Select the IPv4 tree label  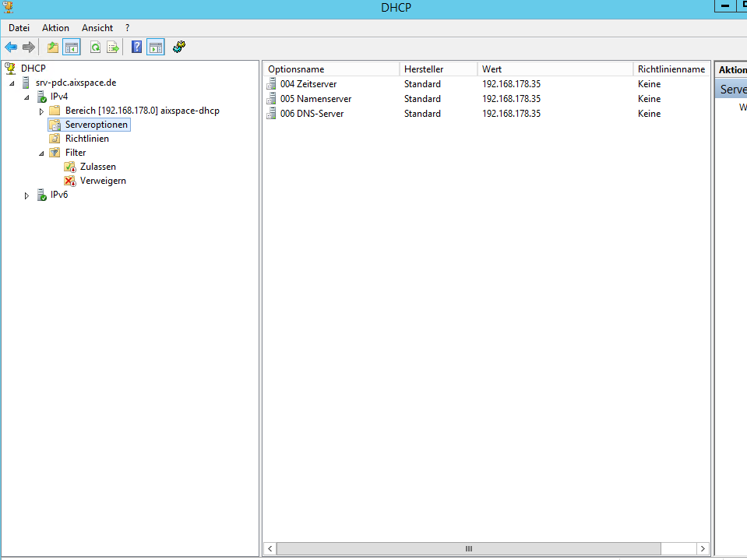click(59, 97)
